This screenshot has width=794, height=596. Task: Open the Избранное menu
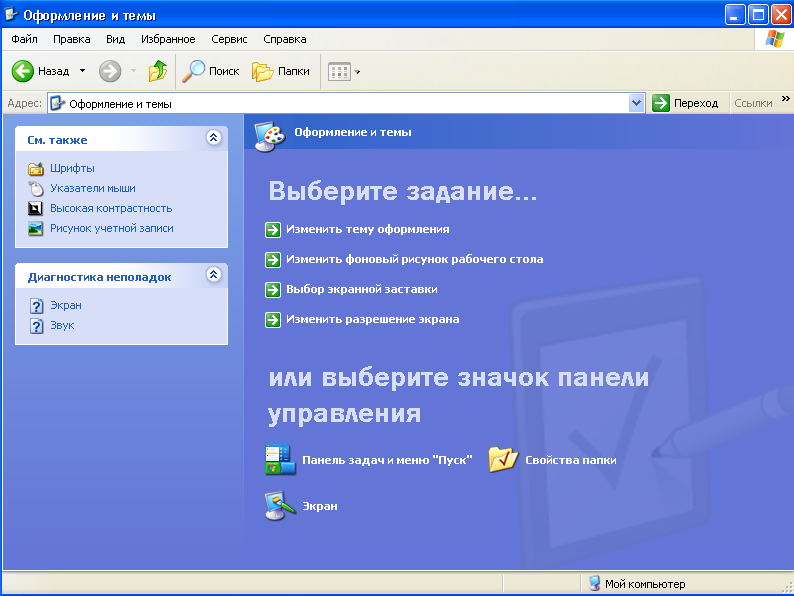pos(168,39)
